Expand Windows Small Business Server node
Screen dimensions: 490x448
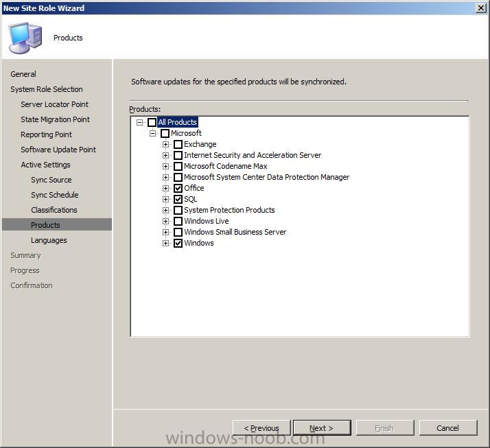tap(165, 232)
